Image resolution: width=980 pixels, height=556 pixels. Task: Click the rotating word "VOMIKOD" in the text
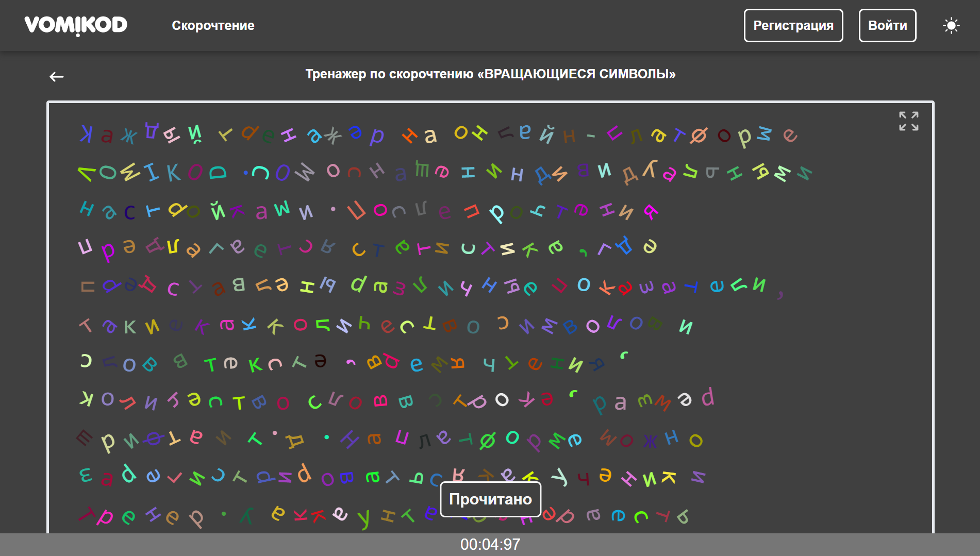[x=152, y=172]
